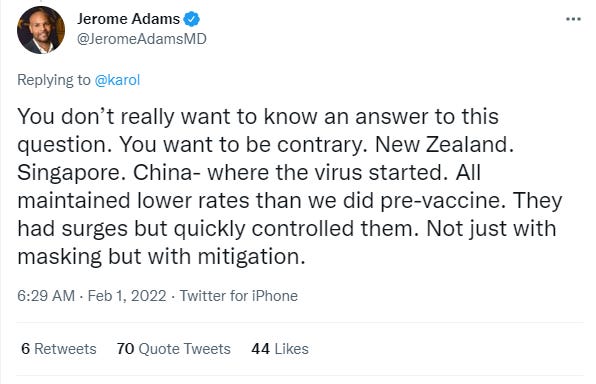Click the 6:29 AM timestamp

pyautogui.click(x=46, y=296)
